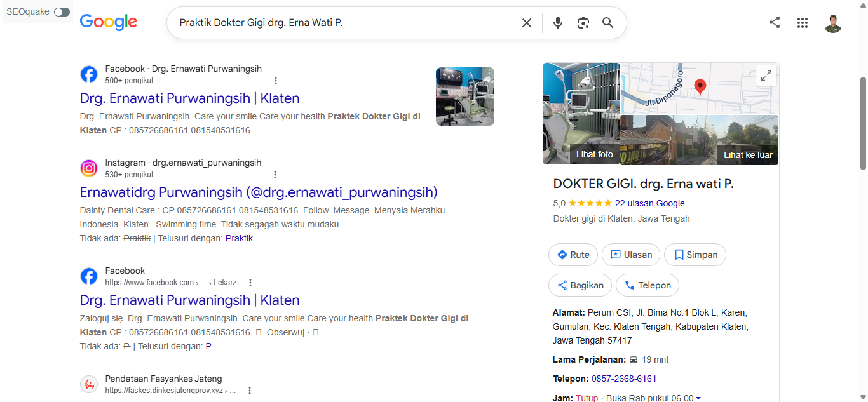
Task: Click the 'DOKTER GIGI. drg. Erna wati P.' title
Action: click(644, 184)
